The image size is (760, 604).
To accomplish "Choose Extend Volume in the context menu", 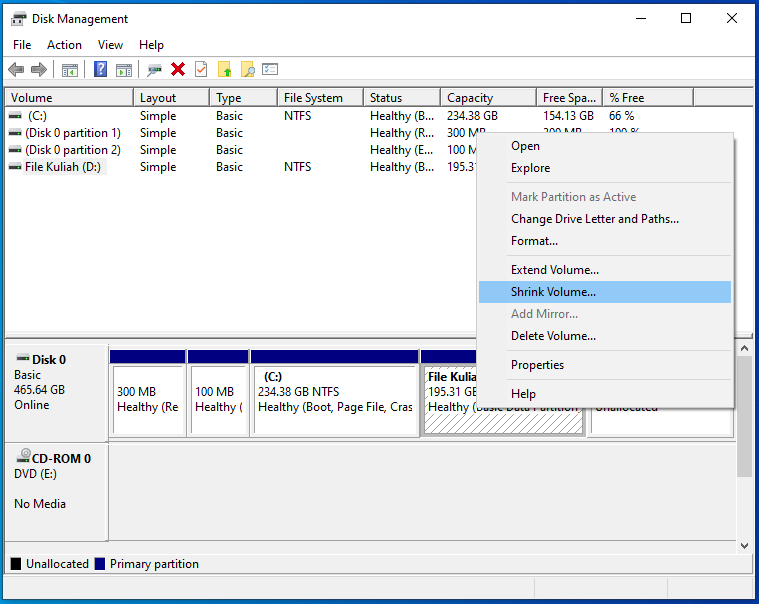I will (x=554, y=270).
